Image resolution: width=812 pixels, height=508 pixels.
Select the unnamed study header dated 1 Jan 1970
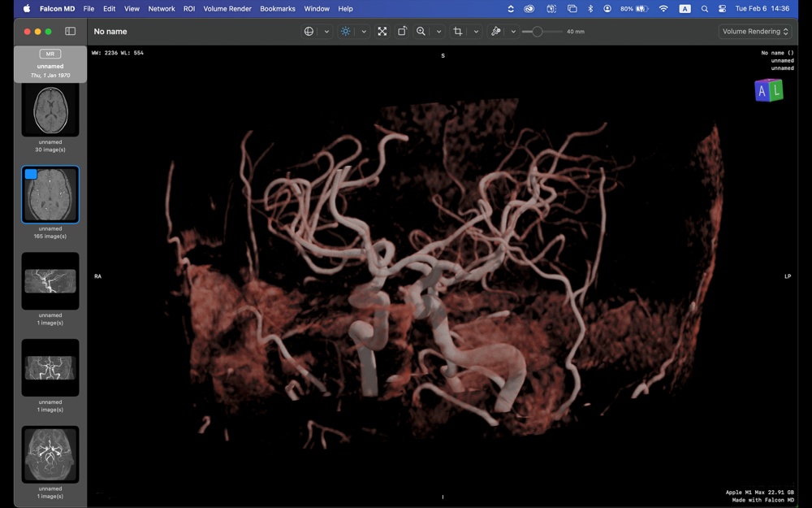pos(50,67)
